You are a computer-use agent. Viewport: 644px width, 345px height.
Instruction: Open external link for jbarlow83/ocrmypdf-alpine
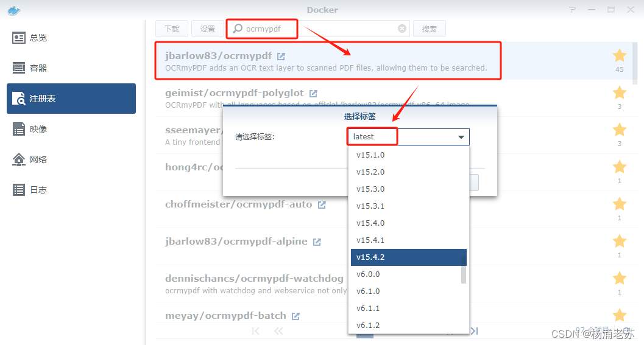coord(317,242)
